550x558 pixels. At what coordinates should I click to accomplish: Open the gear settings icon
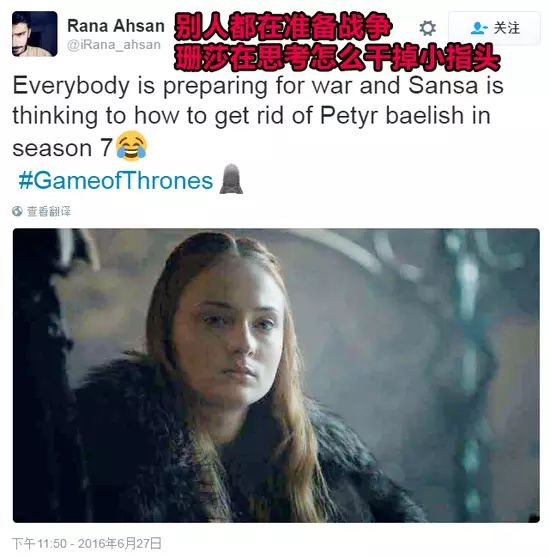tap(427, 28)
